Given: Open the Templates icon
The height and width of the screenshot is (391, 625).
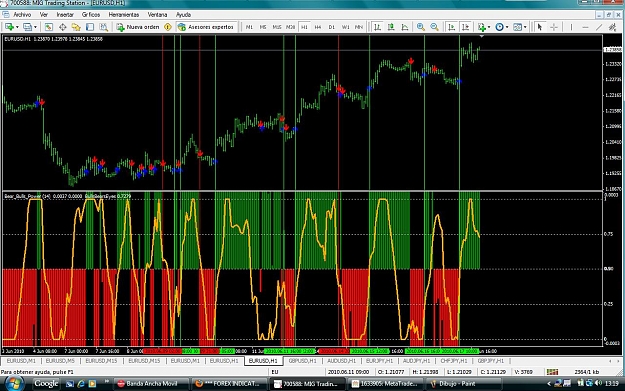Looking at the screenshot, I should pyautogui.click(x=517, y=27).
